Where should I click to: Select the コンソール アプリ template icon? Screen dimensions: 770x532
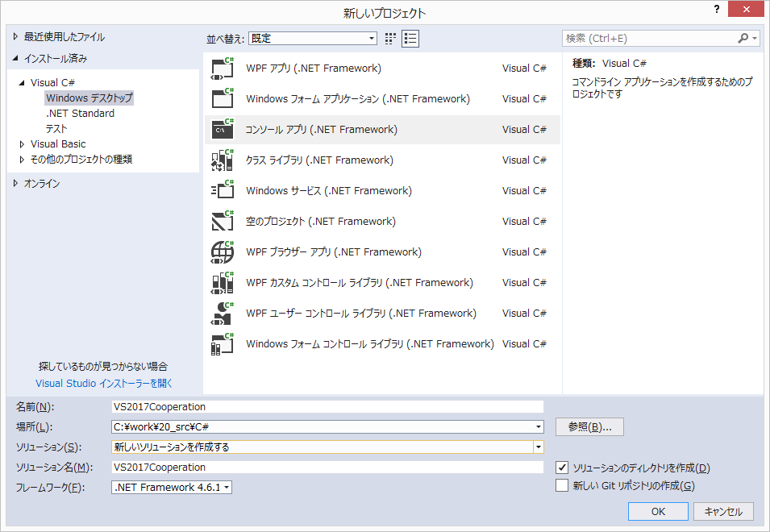pos(223,129)
